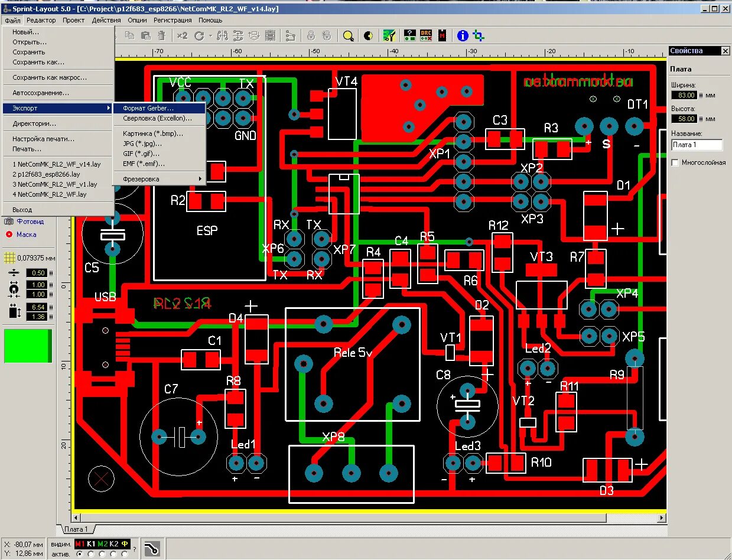The image size is (732, 560).
Task: Click the Mirror horizontally toolbar icon
Action: click(222, 35)
